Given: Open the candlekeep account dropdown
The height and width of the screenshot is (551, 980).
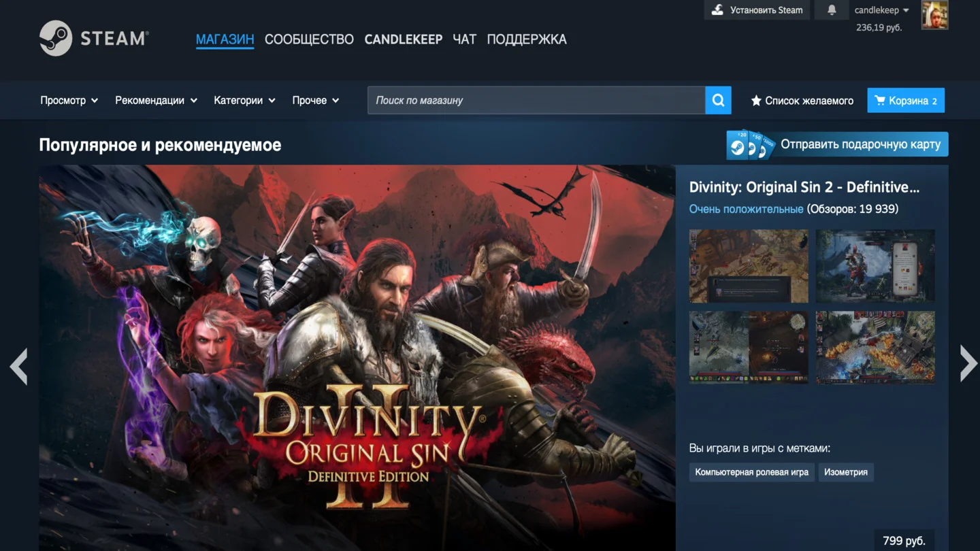Looking at the screenshot, I should pyautogui.click(x=882, y=10).
